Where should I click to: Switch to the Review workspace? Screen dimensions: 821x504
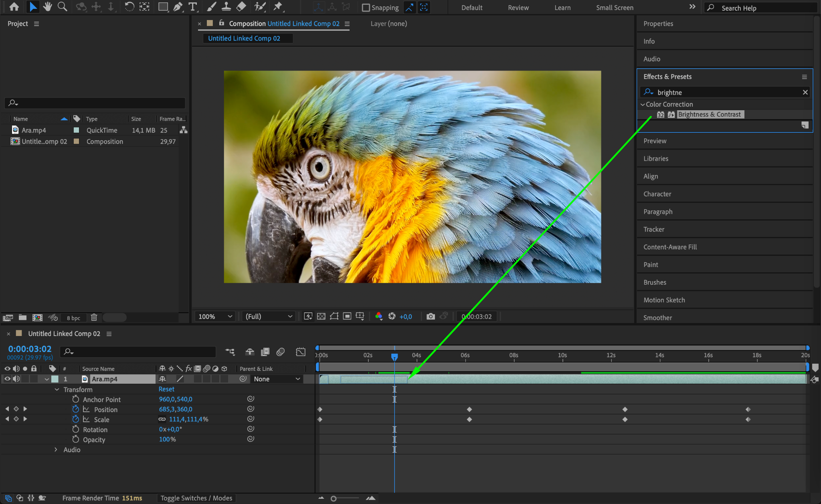click(x=518, y=8)
